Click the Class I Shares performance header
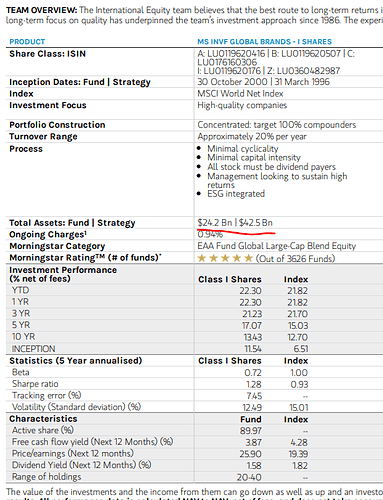 pyautogui.click(x=230, y=279)
